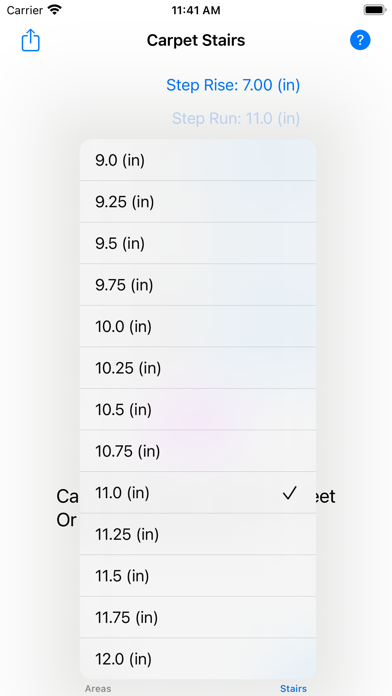Select the 12.0 (in) option

point(198,659)
